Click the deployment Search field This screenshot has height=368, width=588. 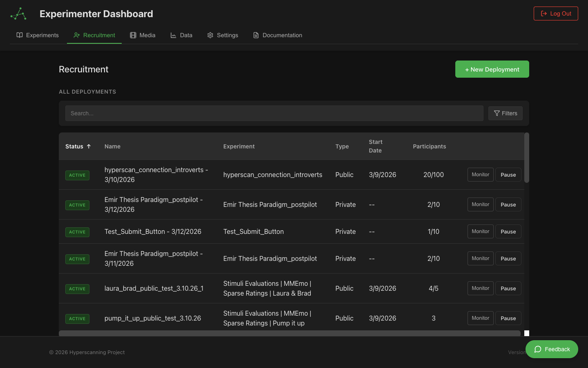click(x=274, y=113)
